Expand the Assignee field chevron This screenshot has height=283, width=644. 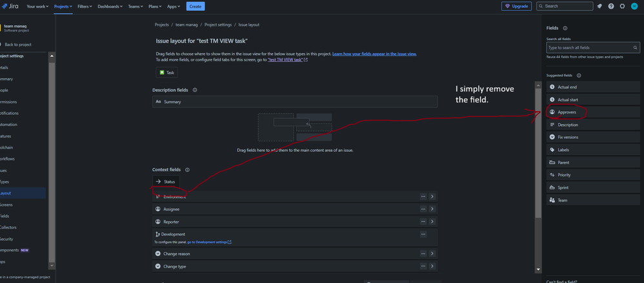pyautogui.click(x=432, y=209)
